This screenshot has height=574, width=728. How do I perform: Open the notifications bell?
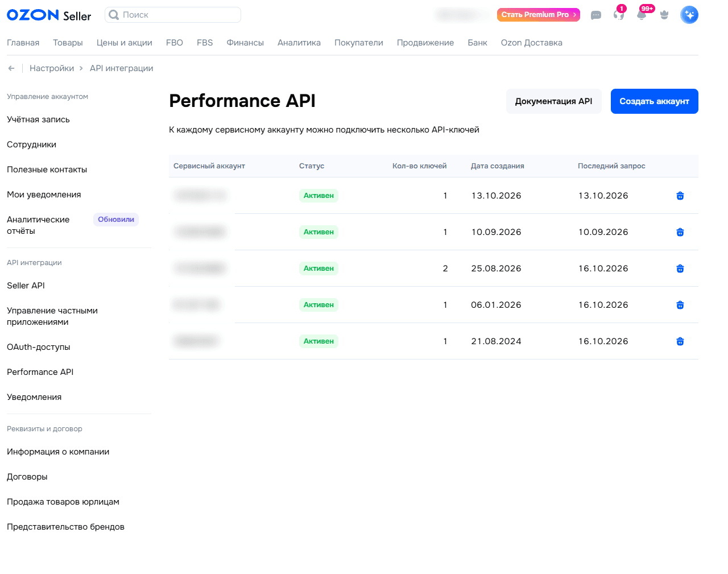(x=642, y=15)
